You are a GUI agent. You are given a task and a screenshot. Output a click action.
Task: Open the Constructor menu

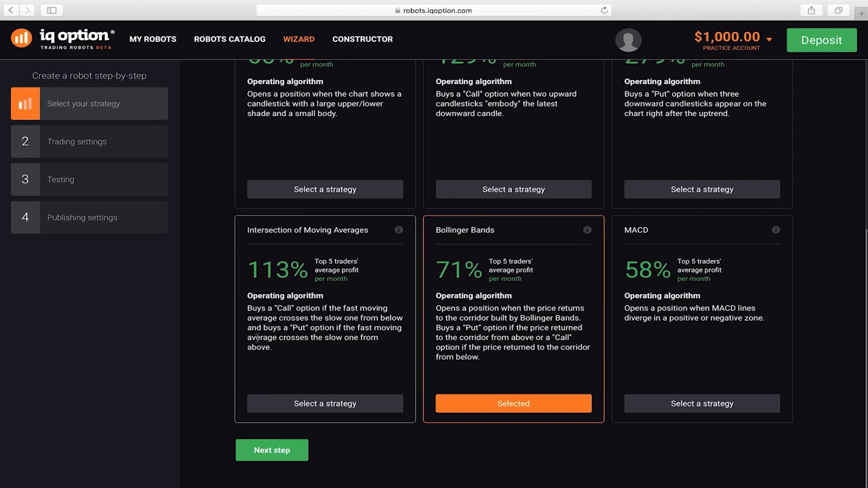coord(362,39)
